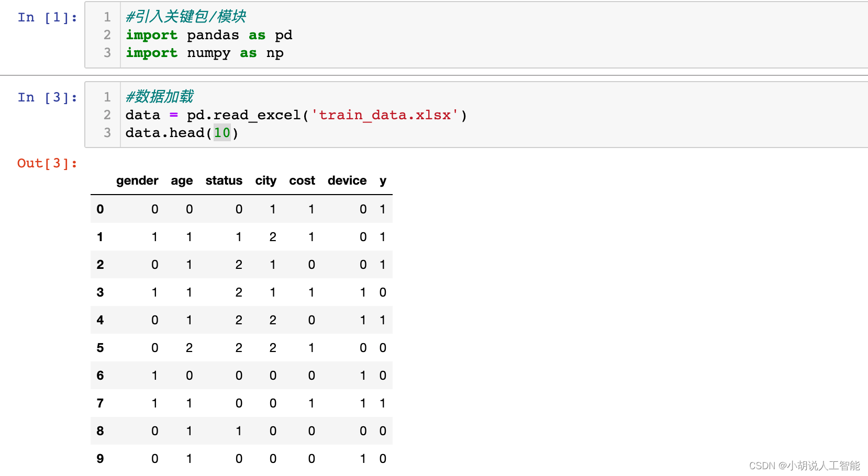Click the y value 0 in row 3
Image resolution: width=868 pixels, height=476 pixels.
pyautogui.click(x=383, y=292)
